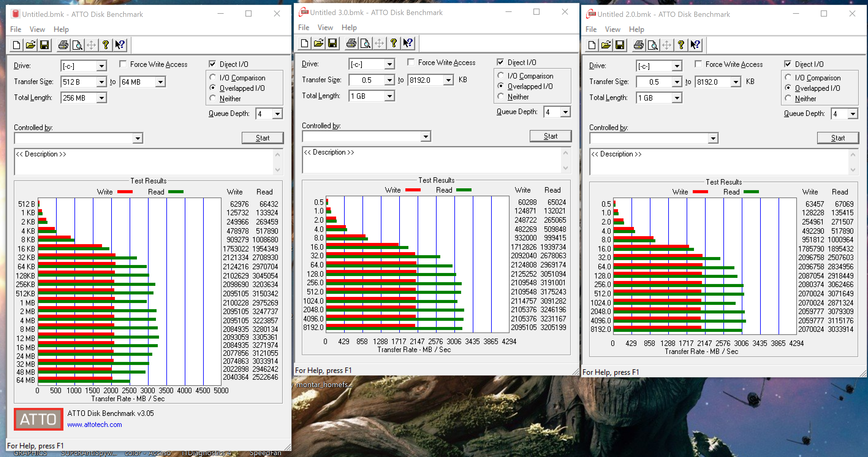Click Description scrollbar down arrow in Untitled 3.0.bmk
The width and height of the screenshot is (868, 457).
coord(565,168)
